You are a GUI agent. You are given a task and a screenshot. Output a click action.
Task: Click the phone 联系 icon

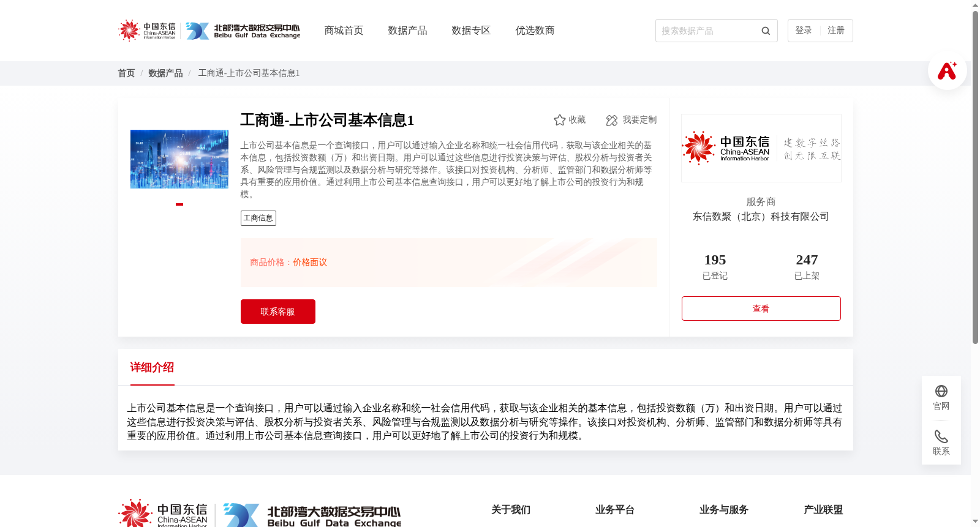tap(941, 436)
